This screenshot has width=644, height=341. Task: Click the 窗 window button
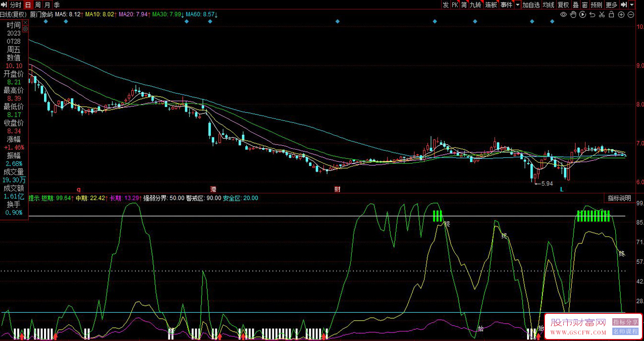[585, 5]
